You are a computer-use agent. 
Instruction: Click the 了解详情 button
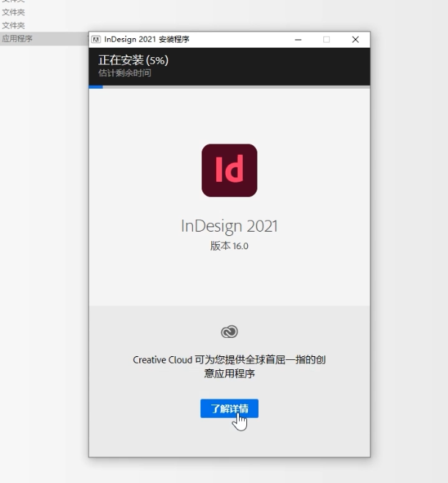coord(229,408)
